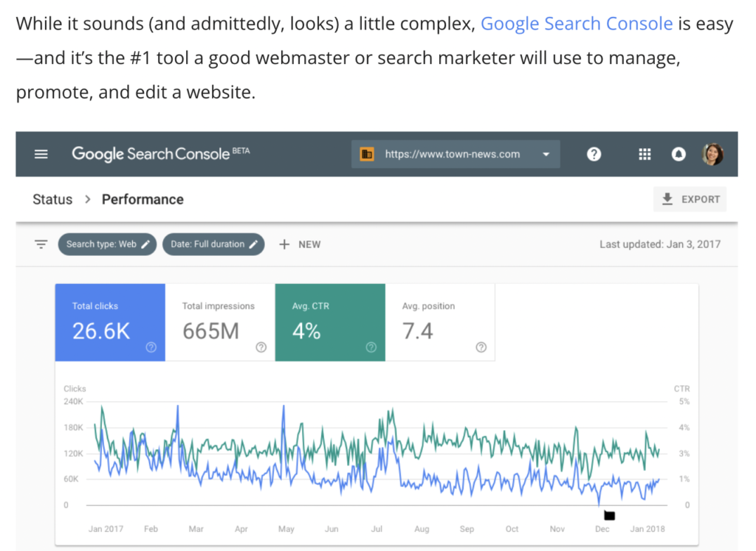Click the Date: Full duration chip

[x=213, y=244]
